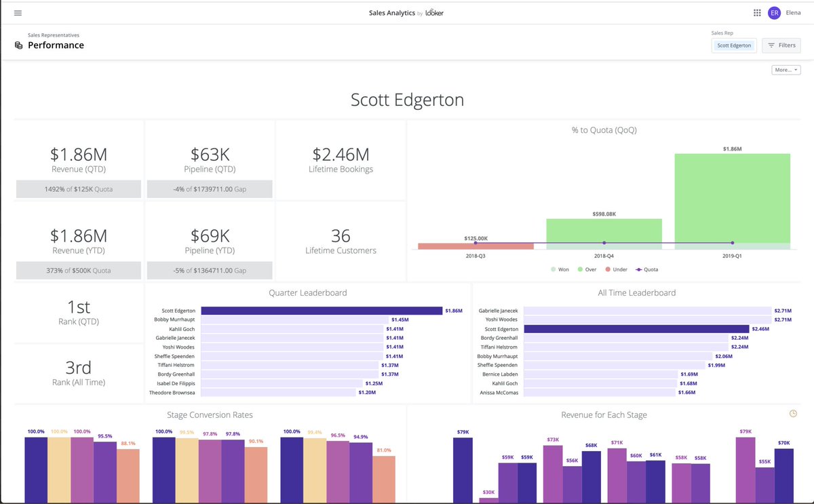Screen dimensions: 814x504
Task: Open the Filters button
Action: point(781,45)
